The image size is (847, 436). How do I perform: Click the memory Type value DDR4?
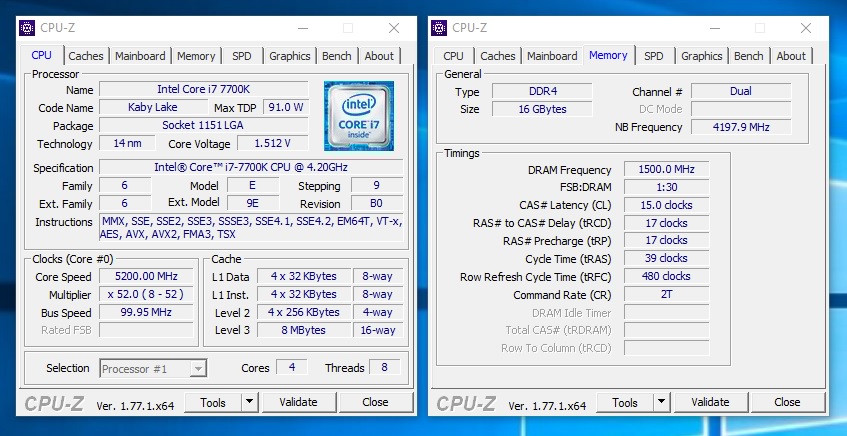click(542, 91)
